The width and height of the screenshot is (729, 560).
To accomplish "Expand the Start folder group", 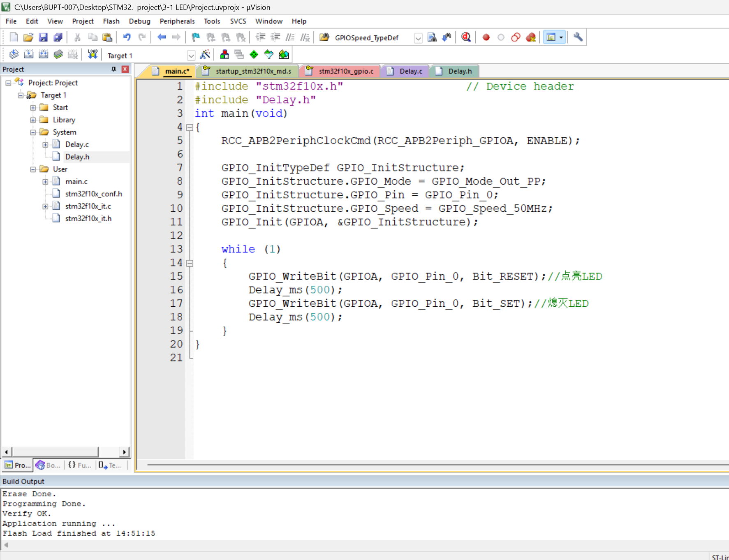I will click(33, 108).
